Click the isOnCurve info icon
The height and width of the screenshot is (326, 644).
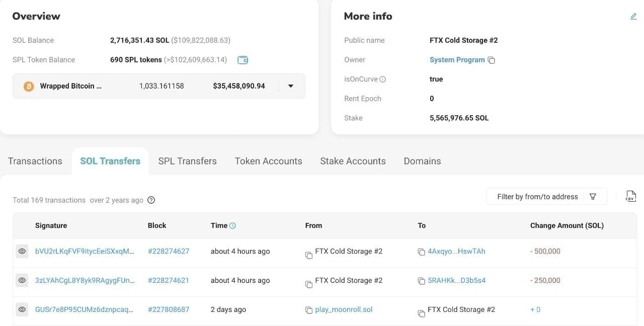(382, 79)
